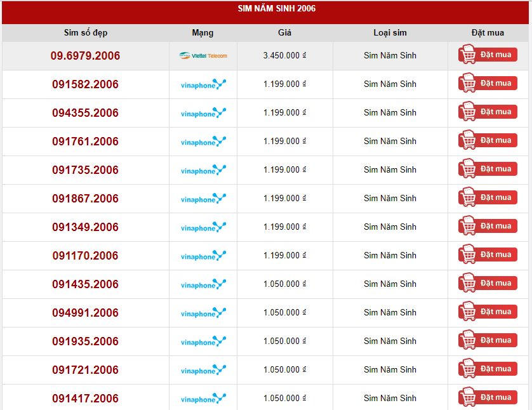
Task: Open sim number 091435.2006
Action: (85, 284)
